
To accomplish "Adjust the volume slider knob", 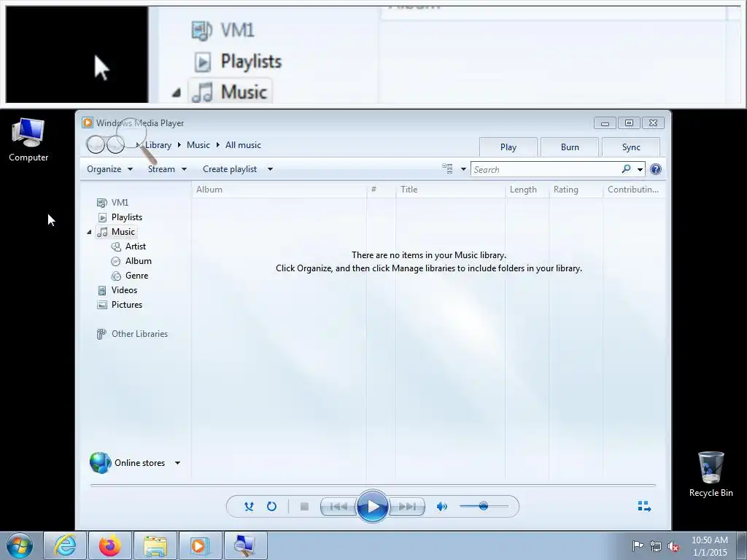I will (484, 506).
